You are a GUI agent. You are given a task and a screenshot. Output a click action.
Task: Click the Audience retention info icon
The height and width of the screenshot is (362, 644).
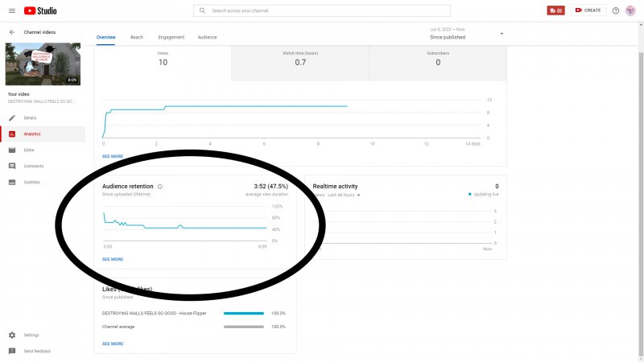click(160, 187)
